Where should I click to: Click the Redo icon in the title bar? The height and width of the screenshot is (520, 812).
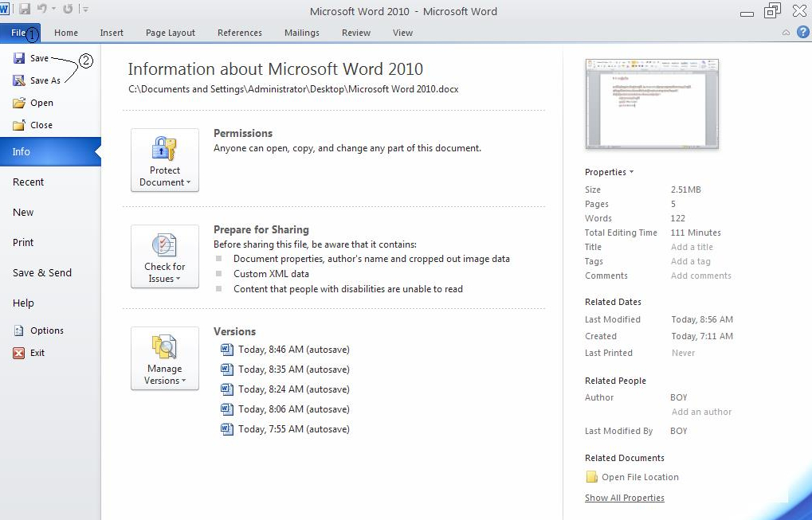68,9
